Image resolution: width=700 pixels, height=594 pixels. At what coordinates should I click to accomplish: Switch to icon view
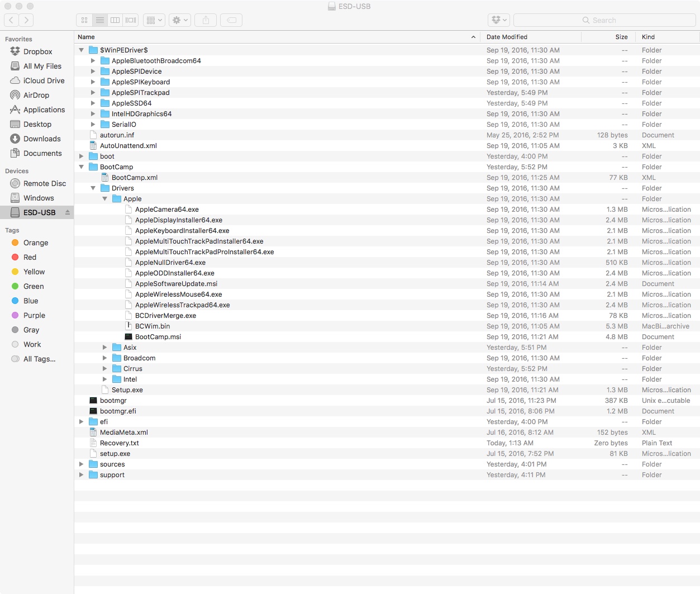(84, 20)
